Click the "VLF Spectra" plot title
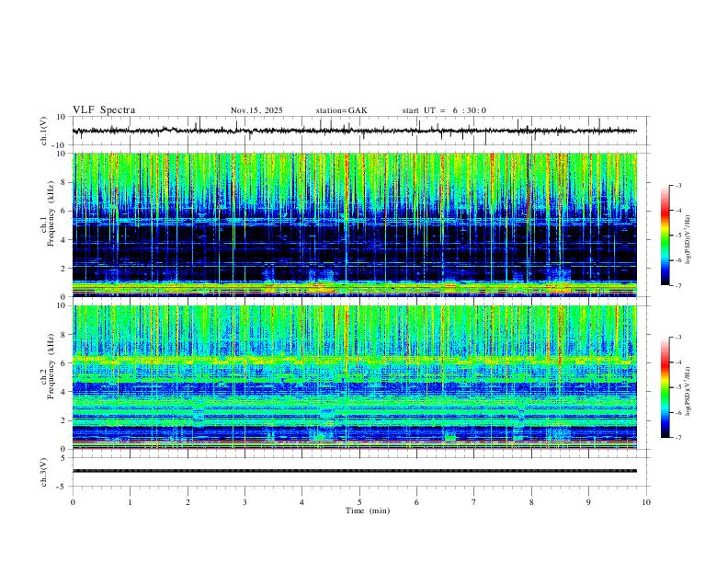Viewport: 728px width, 563px height. click(x=104, y=110)
